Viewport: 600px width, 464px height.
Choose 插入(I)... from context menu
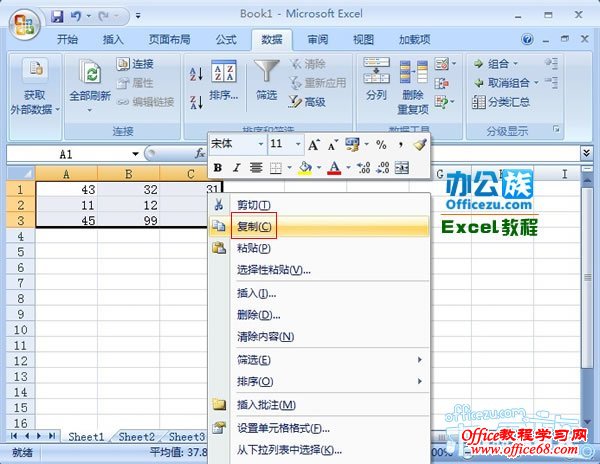coord(319,293)
